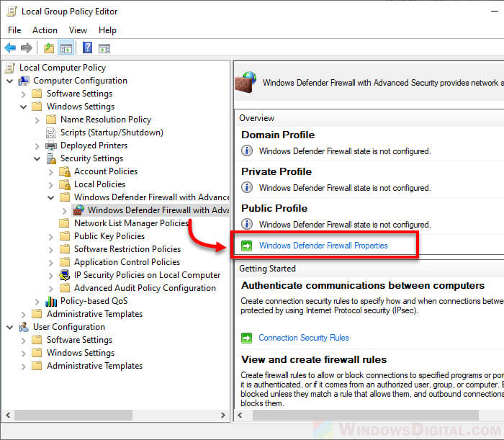
Task: Select Network List Manager Policies in tree
Action: [130, 223]
